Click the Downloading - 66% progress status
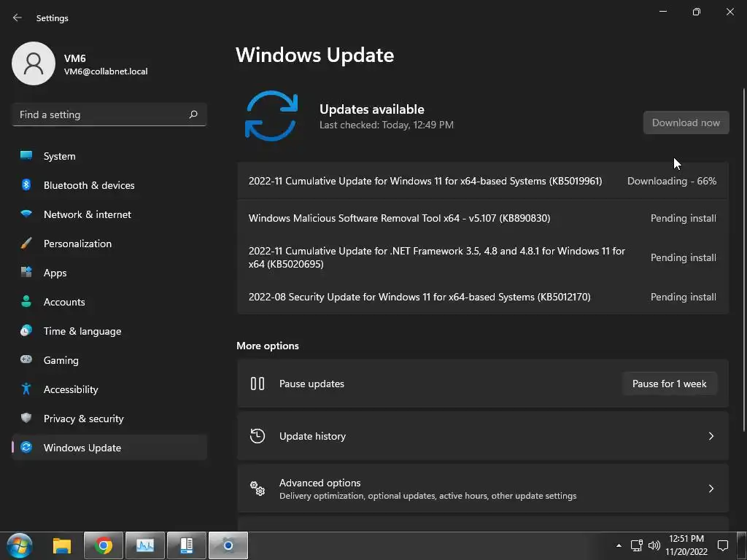This screenshot has height=560, width=747. pyautogui.click(x=672, y=181)
